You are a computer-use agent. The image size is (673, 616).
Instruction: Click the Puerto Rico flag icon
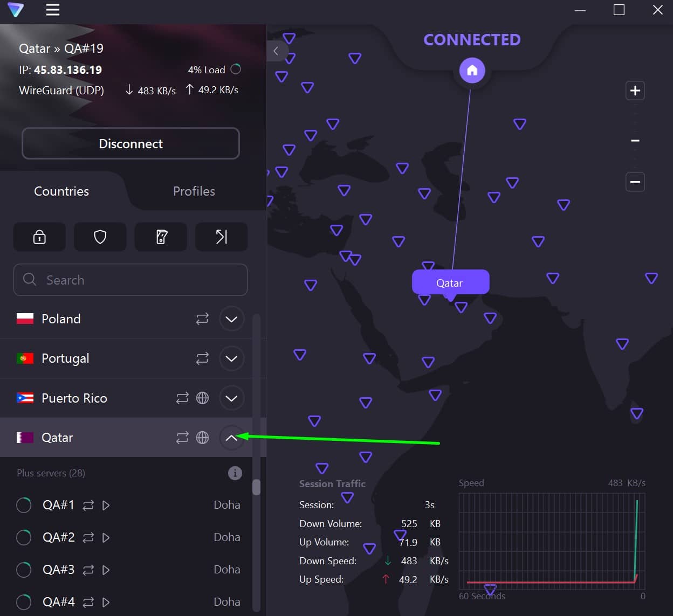click(25, 398)
